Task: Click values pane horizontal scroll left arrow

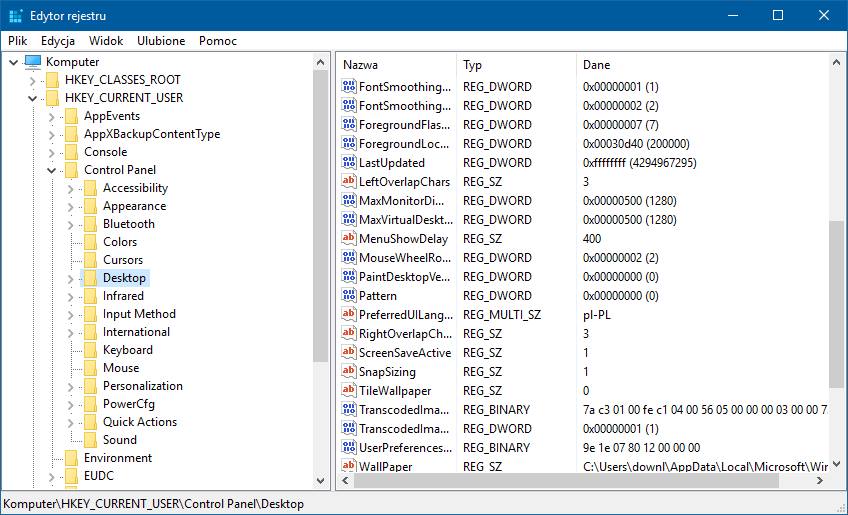Action: coord(344,480)
